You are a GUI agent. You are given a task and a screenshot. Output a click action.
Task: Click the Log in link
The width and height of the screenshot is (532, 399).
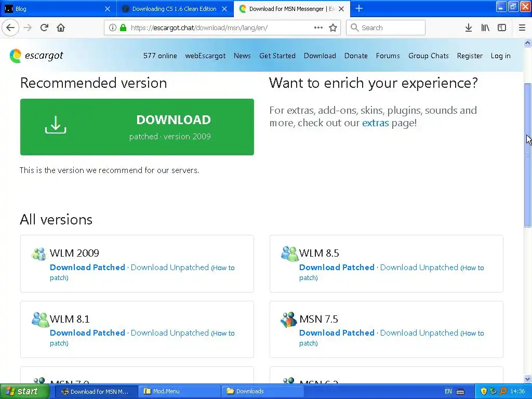point(500,56)
